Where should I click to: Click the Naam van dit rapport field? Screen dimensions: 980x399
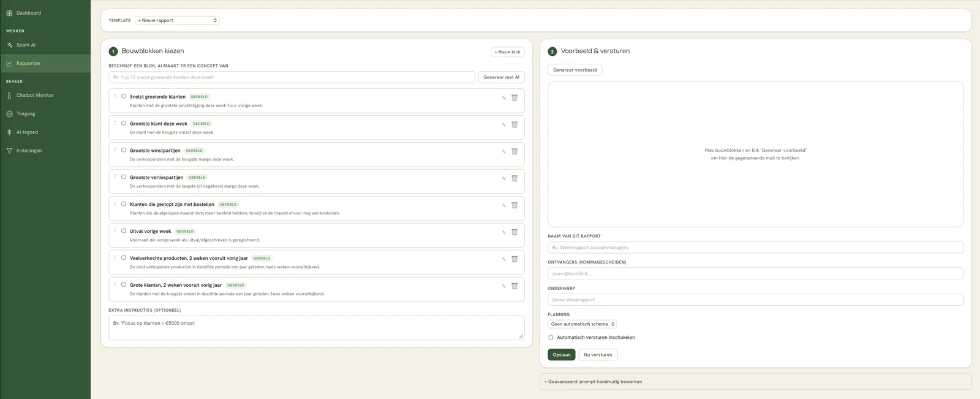pyautogui.click(x=755, y=248)
